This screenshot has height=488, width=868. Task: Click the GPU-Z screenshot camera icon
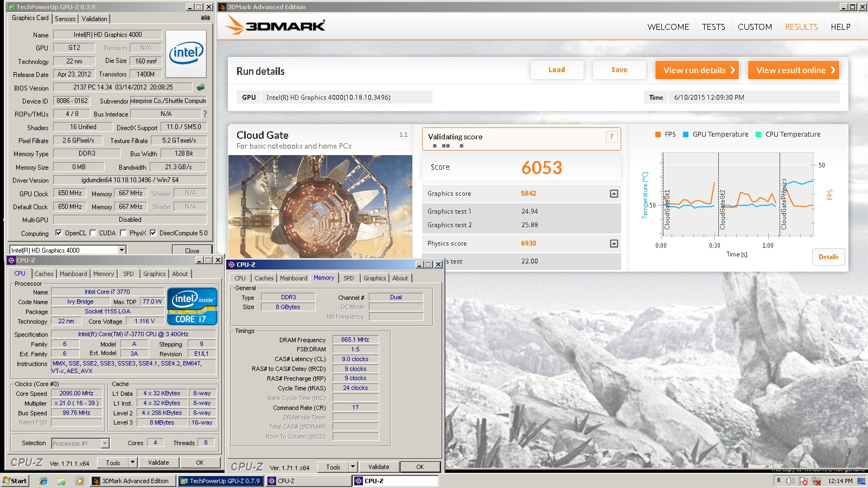coord(206,18)
